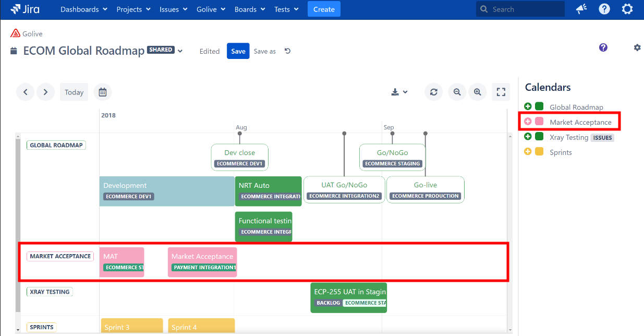
Task: Open the calendar date picker icon
Action: [103, 92]
